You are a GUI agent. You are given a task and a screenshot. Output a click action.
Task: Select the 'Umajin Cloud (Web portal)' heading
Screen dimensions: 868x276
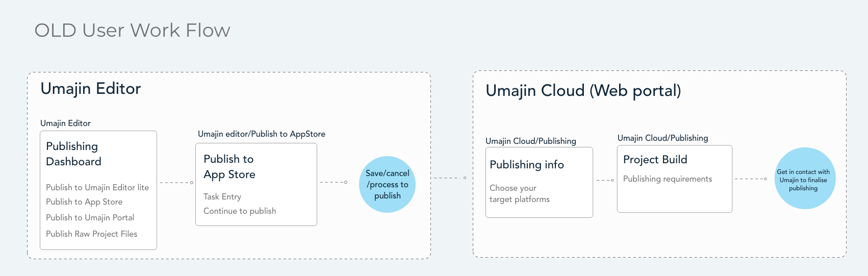point(583,91)
